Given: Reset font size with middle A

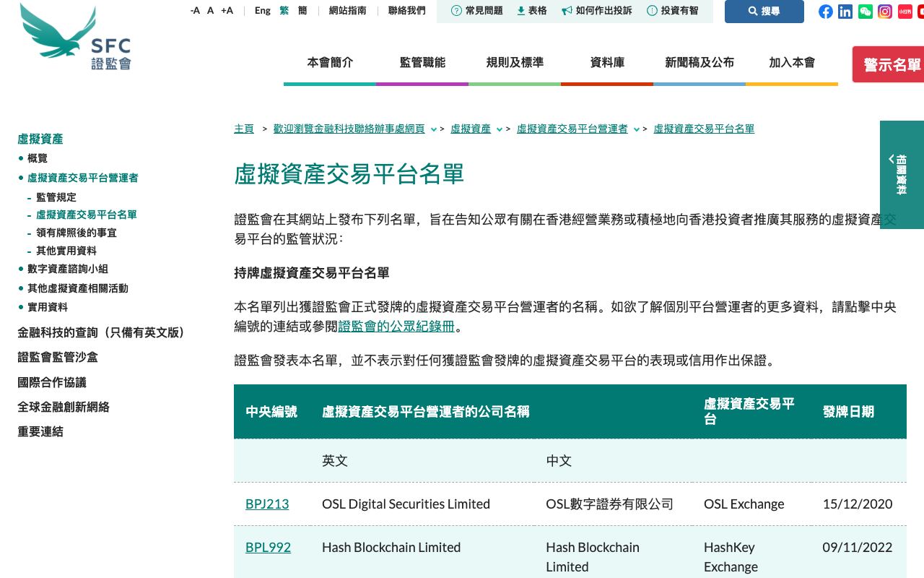Looking at the screenshot, I should pyautogui.click(x=211, y=11).
